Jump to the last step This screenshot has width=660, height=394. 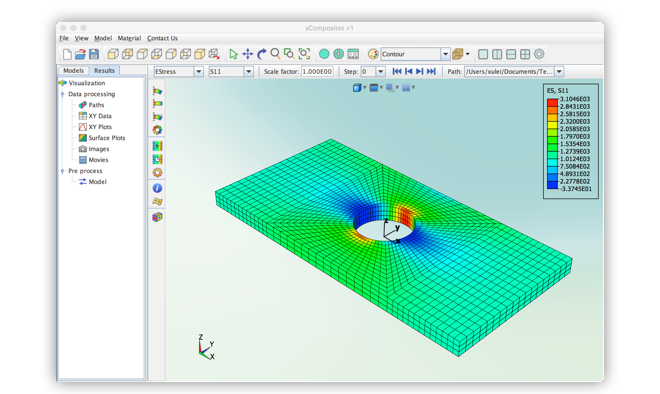[431, 72]
